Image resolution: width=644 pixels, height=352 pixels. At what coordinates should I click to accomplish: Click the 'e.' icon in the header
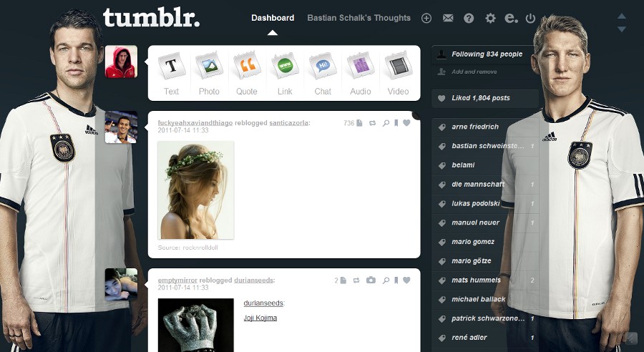[x=511, y=18]
